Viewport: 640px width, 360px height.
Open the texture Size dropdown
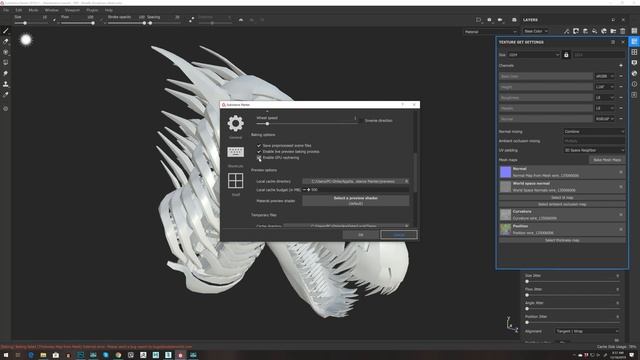point(534,55)
